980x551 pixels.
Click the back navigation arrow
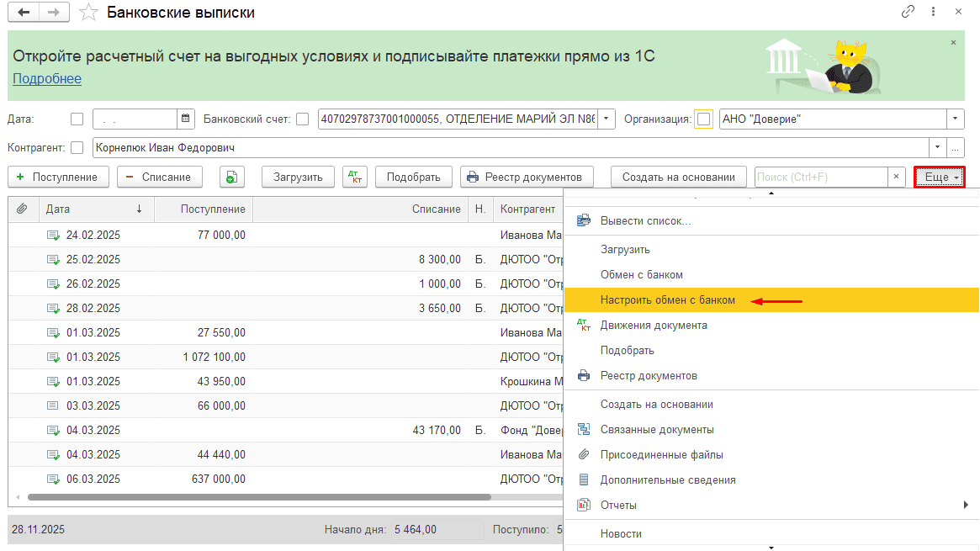tap(24, 13)
